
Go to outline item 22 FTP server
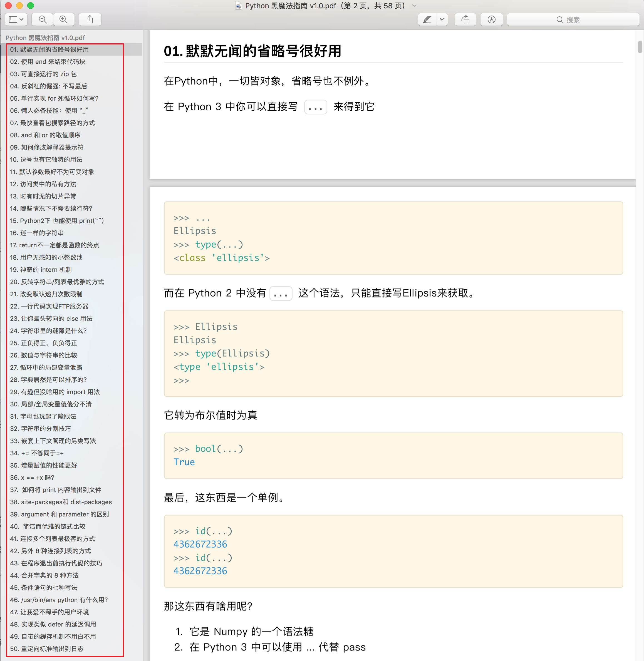coord(49,306)
